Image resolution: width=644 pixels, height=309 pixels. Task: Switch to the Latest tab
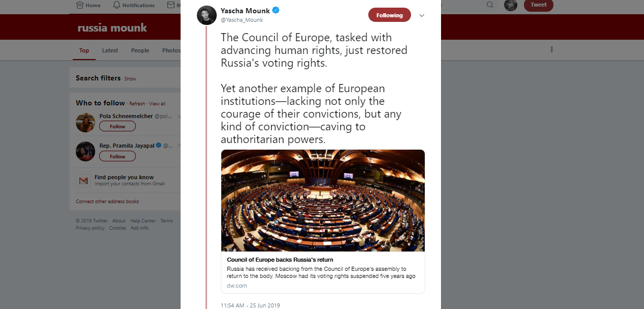click(x=110, y=50)
